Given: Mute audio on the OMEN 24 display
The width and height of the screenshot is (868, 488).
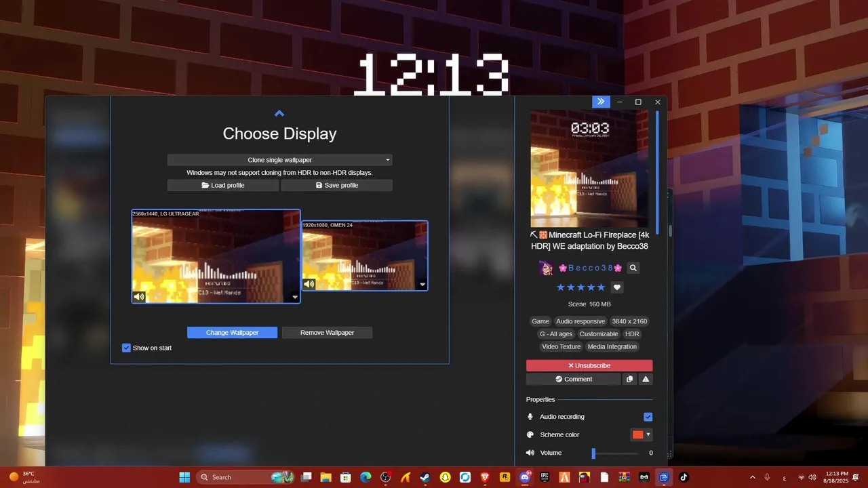Looking at the screenshot, I should click(x=309, y=284).
